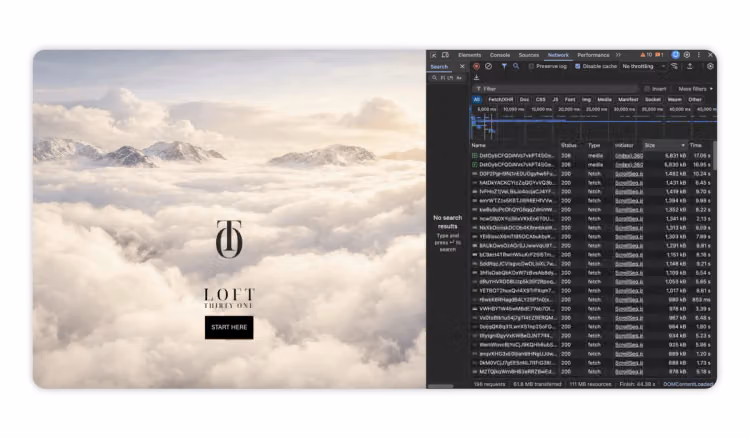
Task: Open network conditions wifi icon
Action: (674, 66)
